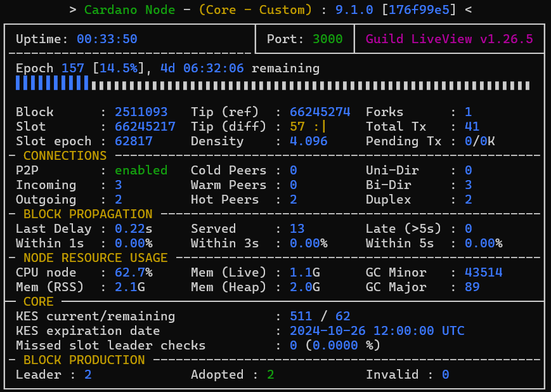The image size is (551, 392).
Task: Select the Within 5s value "0.00%"
Action: [x=484, y=244]
